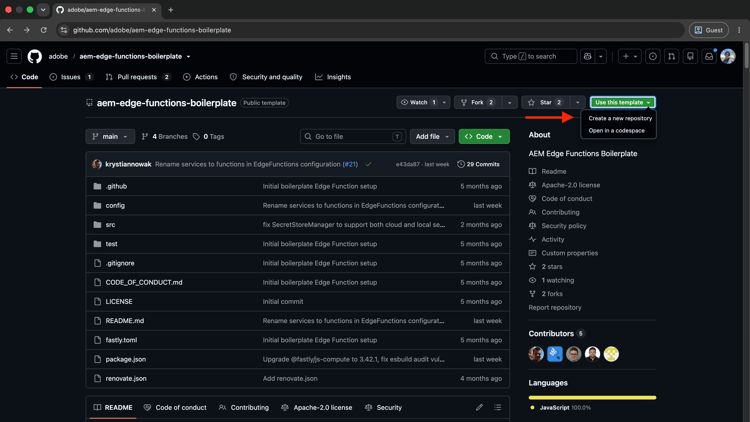This screenshot has height=422, width=750.
Task: View the 29 Commits history
Action: tap(478, 164)
